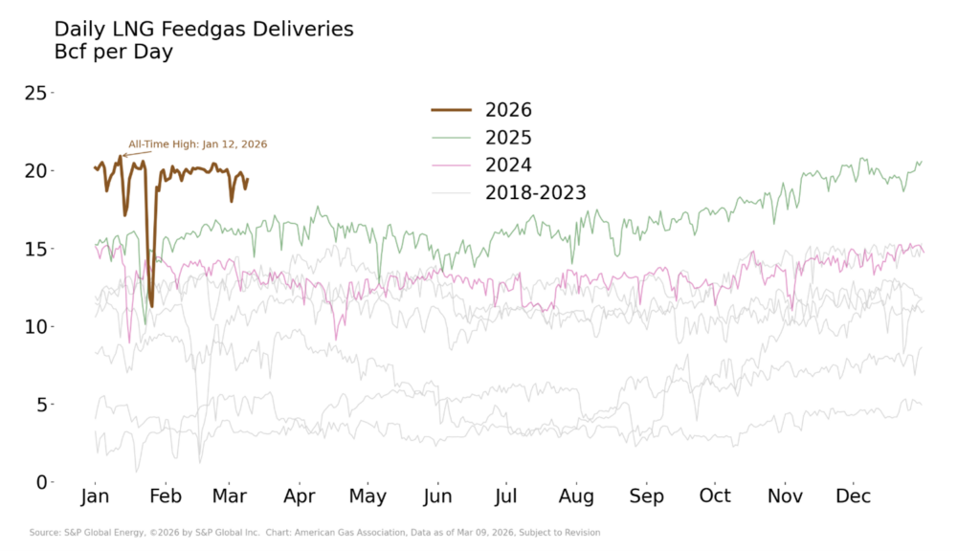
Task: Click the "Daily LNG Feedgas Deliveries" chart title
Action: coord(204,30)
